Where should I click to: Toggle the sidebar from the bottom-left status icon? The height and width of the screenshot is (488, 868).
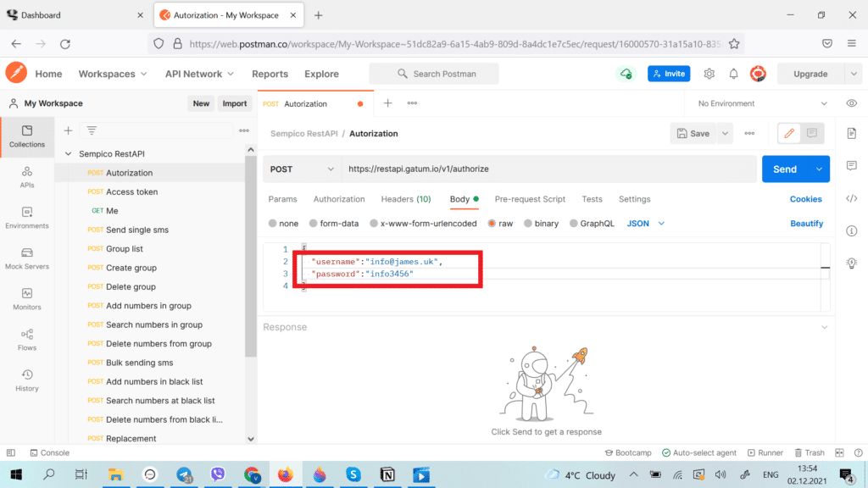click(x=11, y=452)
